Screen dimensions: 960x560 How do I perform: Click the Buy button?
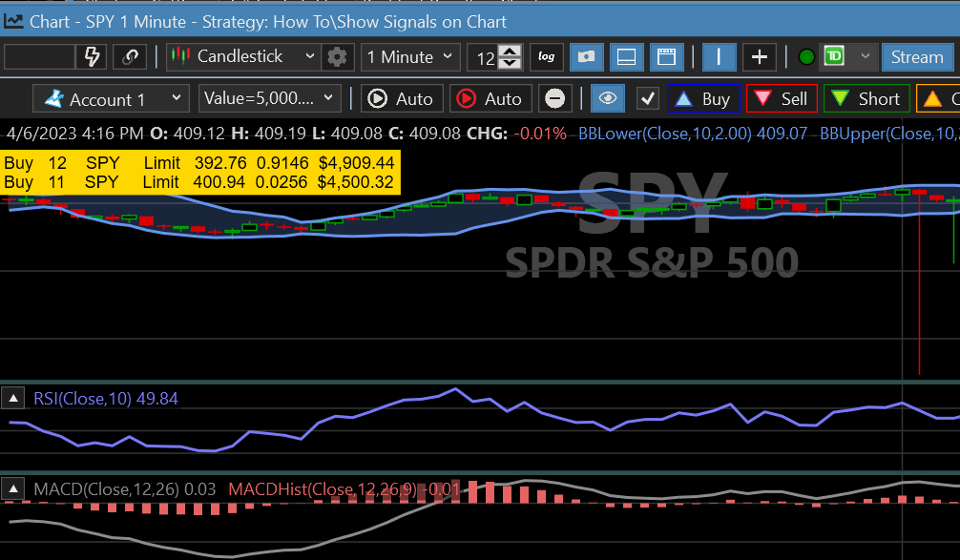coord(703,98)
